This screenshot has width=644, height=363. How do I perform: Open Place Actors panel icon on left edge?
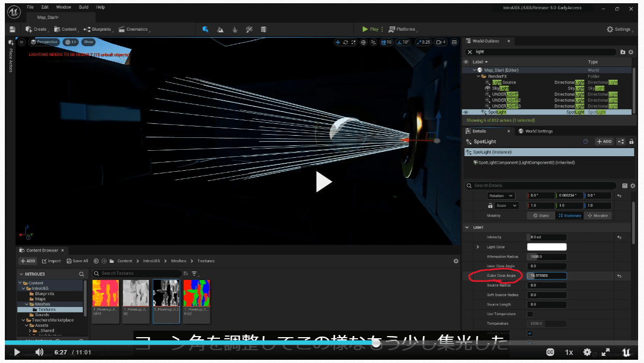11,43
